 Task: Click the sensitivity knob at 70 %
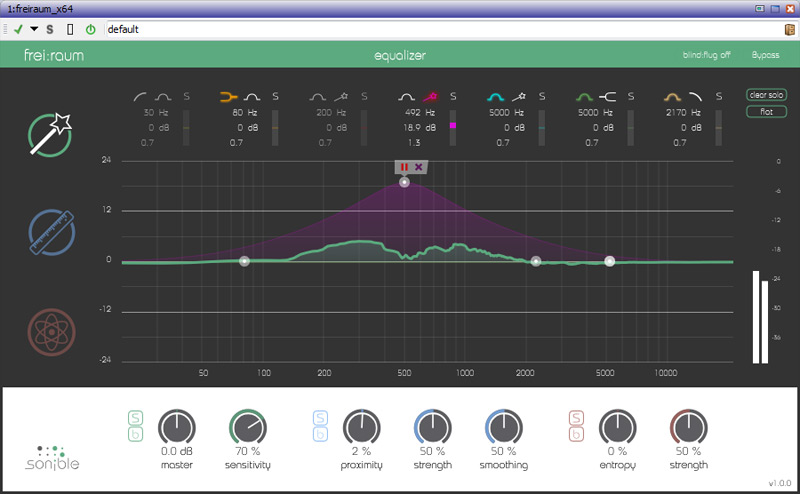pyautogui.click(x=247, y=428)
